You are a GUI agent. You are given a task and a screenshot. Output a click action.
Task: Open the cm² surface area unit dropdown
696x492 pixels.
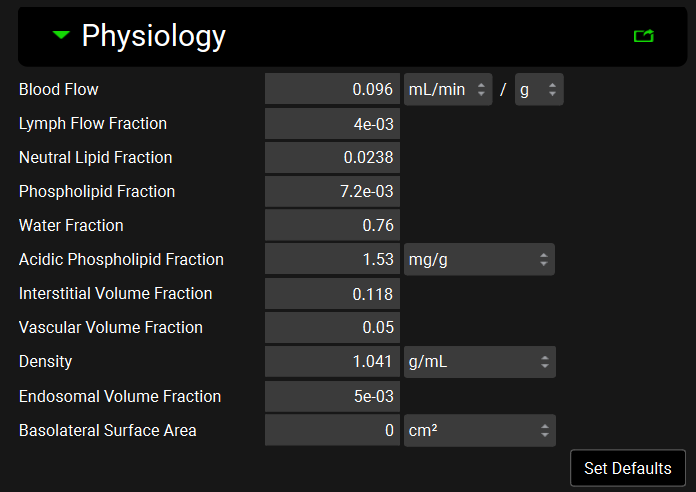click(479, 431)
